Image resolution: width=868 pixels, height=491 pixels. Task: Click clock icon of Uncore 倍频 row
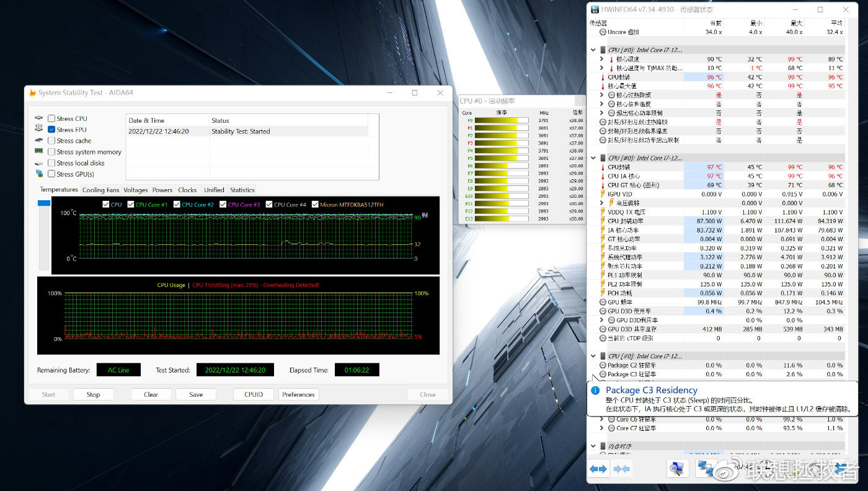click(x=603, y=32)
